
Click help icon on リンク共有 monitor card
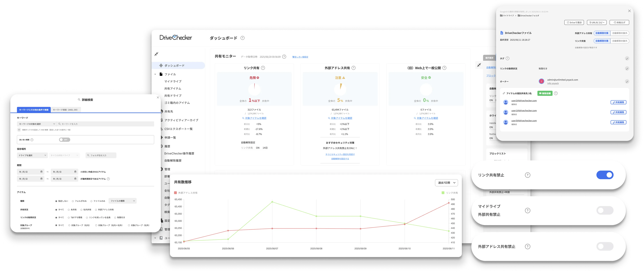[263, 68]
